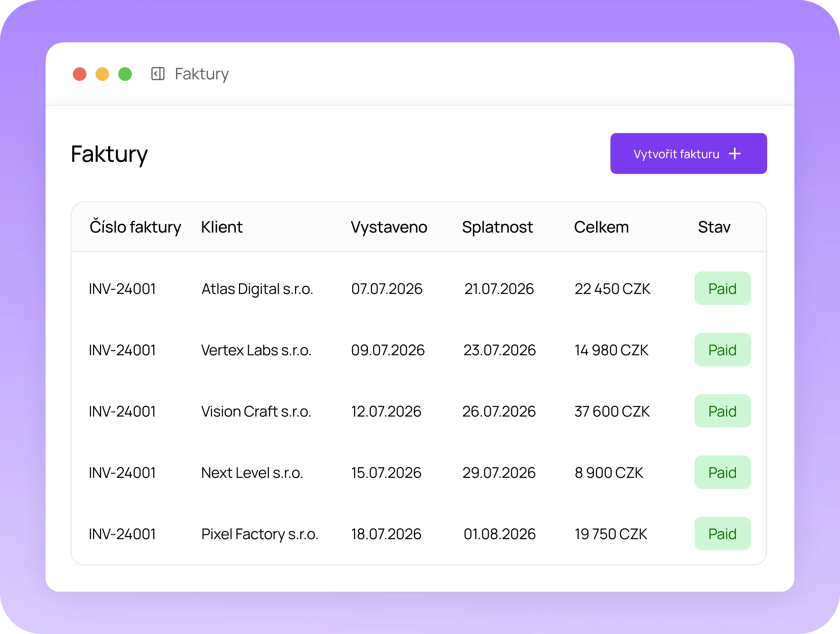
Task: Sort by Stav column header
Action: click(x=714, y=227)
